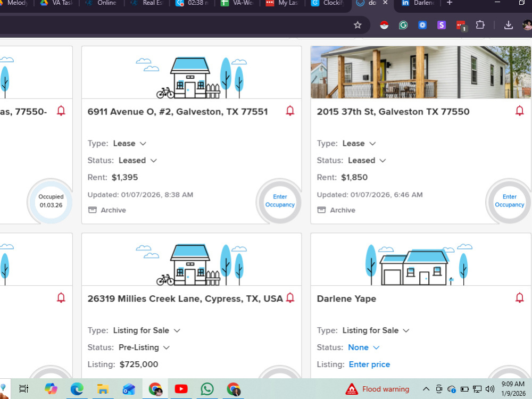Expand Pre-Listing status dropdown
Image resolution: width=532 pixels, height=399 pixels.
(x=166, y=347)
